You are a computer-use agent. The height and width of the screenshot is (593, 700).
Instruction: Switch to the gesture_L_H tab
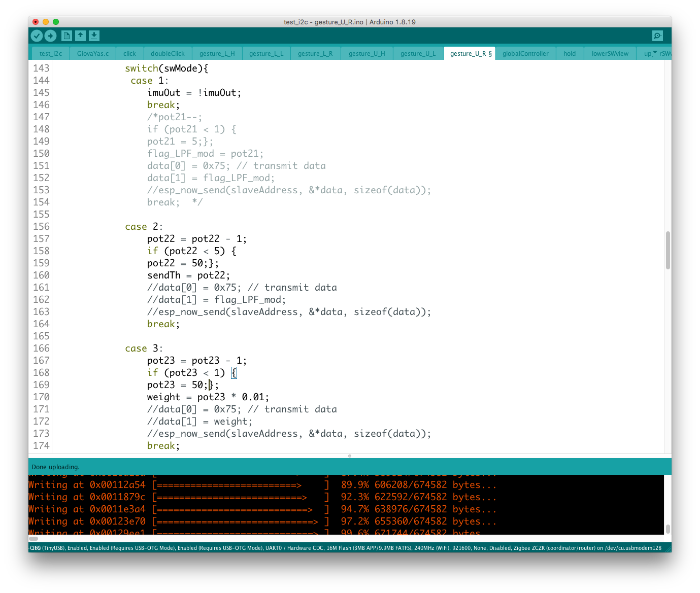pyautogui.click(x=217, y=54)
